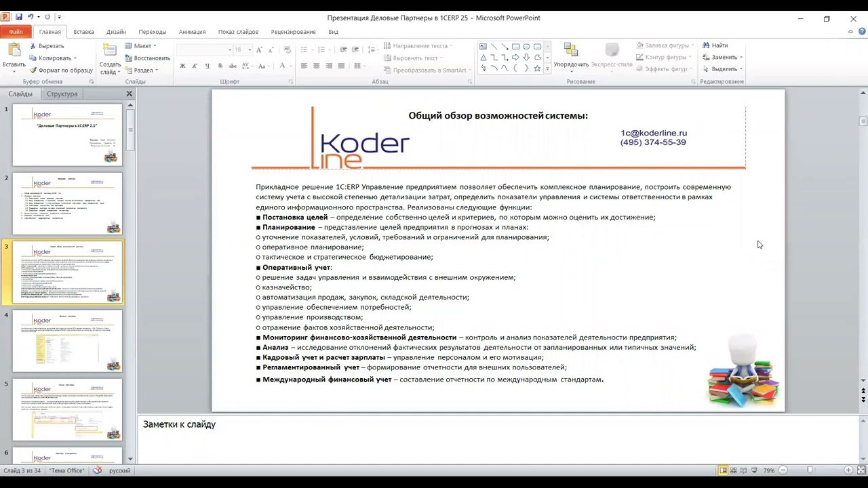This screenshot has width=868, height=488.
Task: Click the zoom slider handle
Action: [x=810, y=470]
